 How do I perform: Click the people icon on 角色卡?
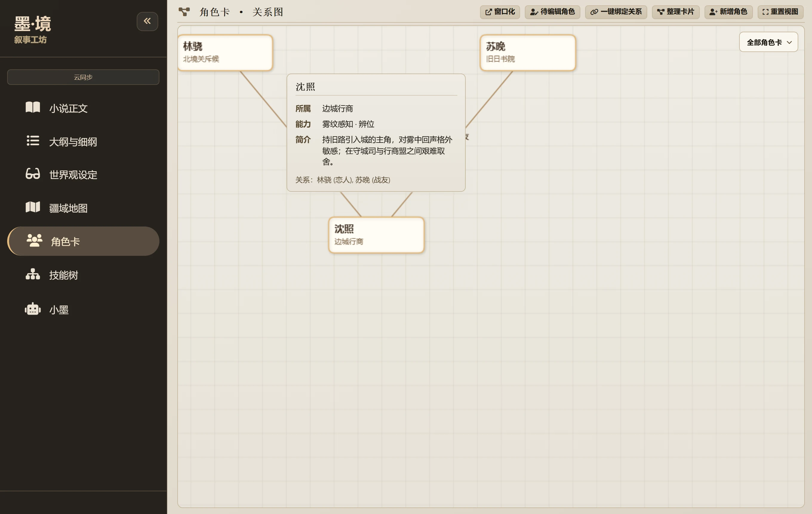[x=34, y=240]
